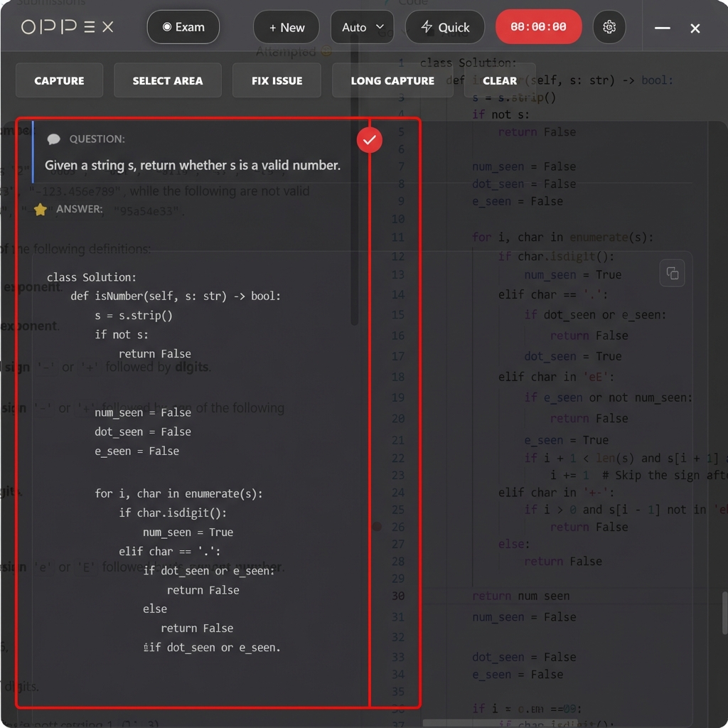Click the FIX ISSUE button

[277, 80]
